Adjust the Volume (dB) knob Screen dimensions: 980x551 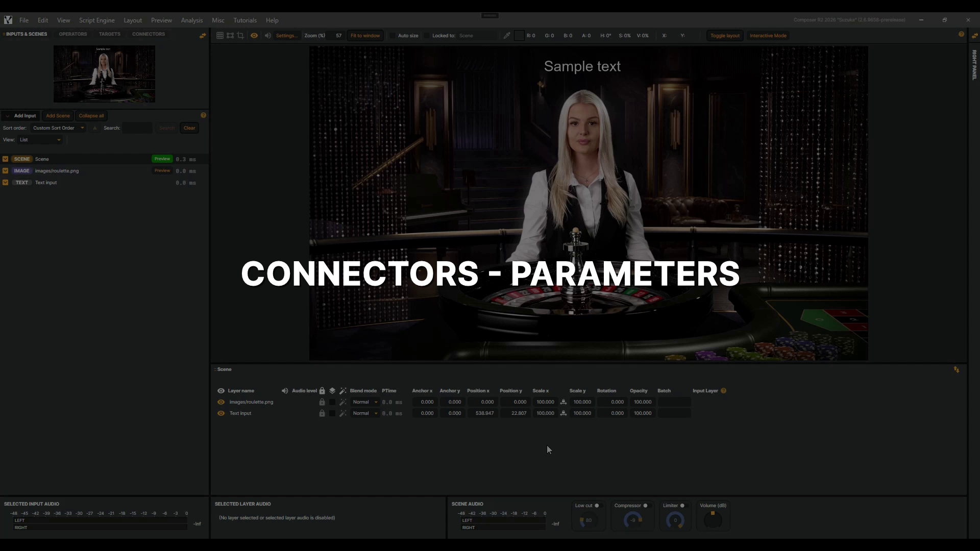[x=713, y=520]
